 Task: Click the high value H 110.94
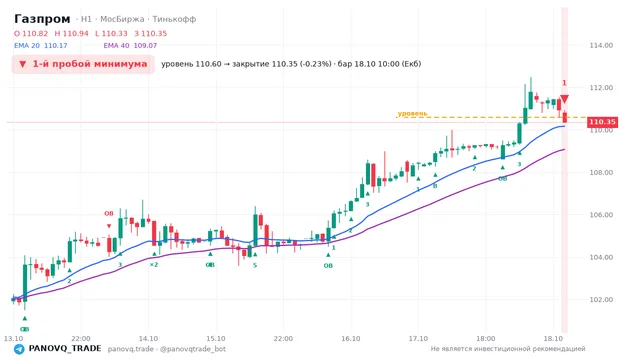click(71, 33)
